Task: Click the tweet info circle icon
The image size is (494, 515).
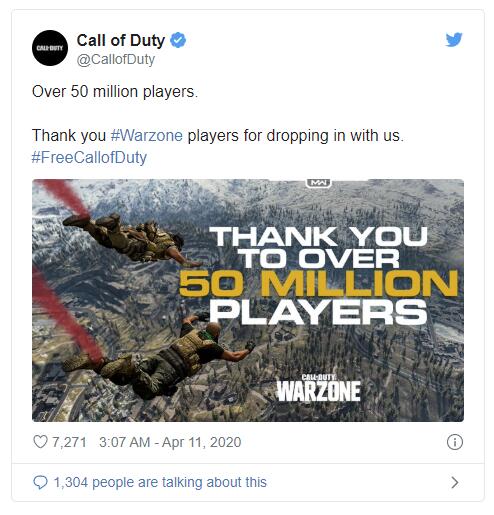Action: coord(455,442)
